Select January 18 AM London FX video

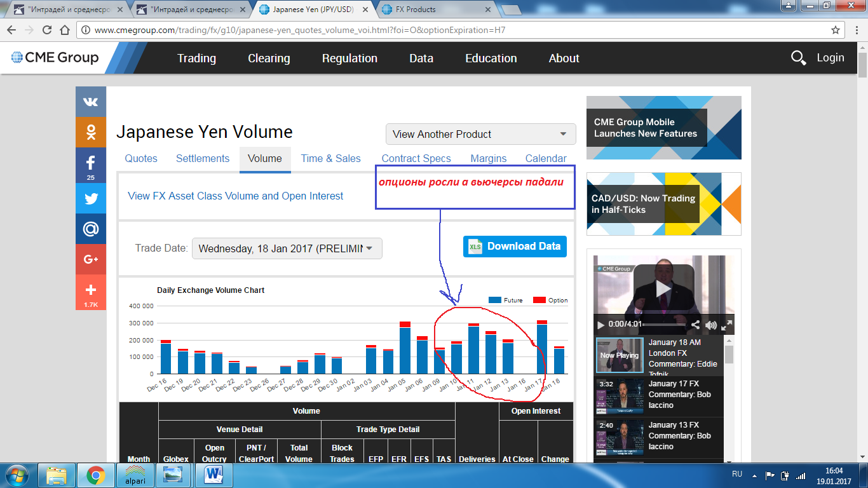[658, 356]
